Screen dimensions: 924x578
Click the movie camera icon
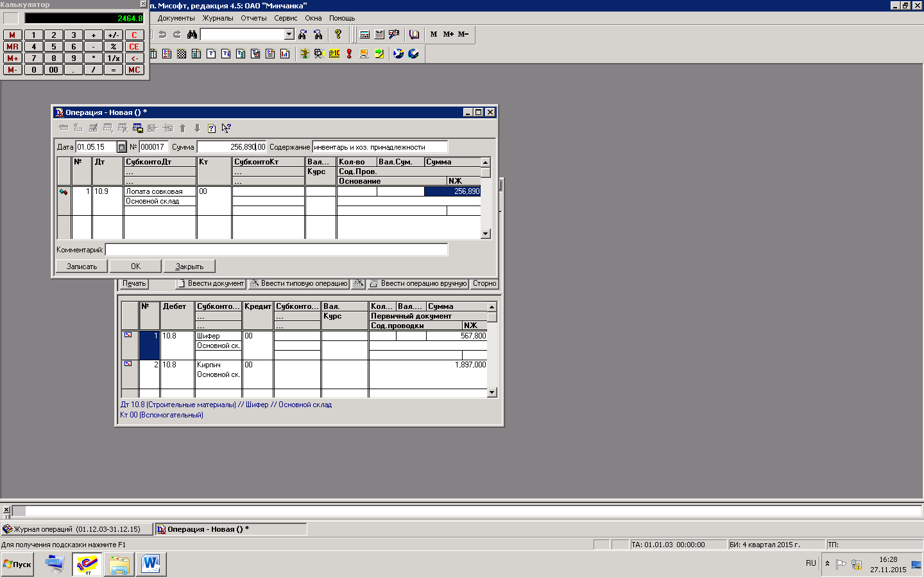click(x=319, y=53)
